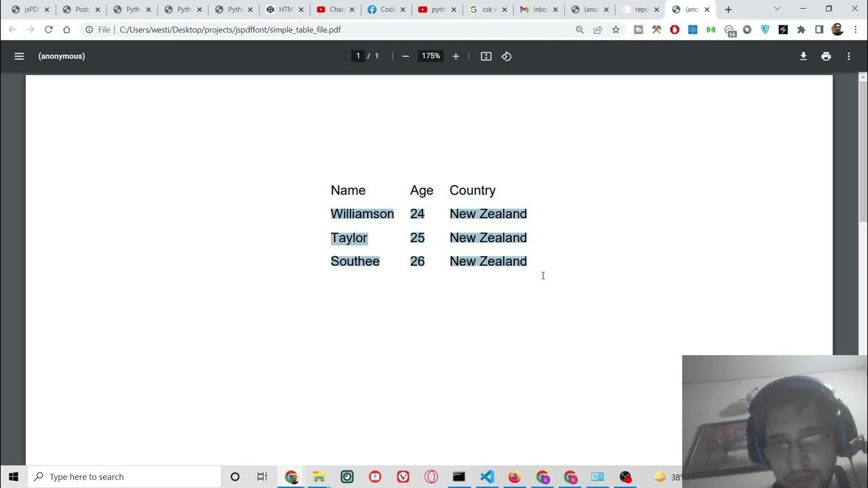Edit the PDF zoom percentage field

point(431,56)
